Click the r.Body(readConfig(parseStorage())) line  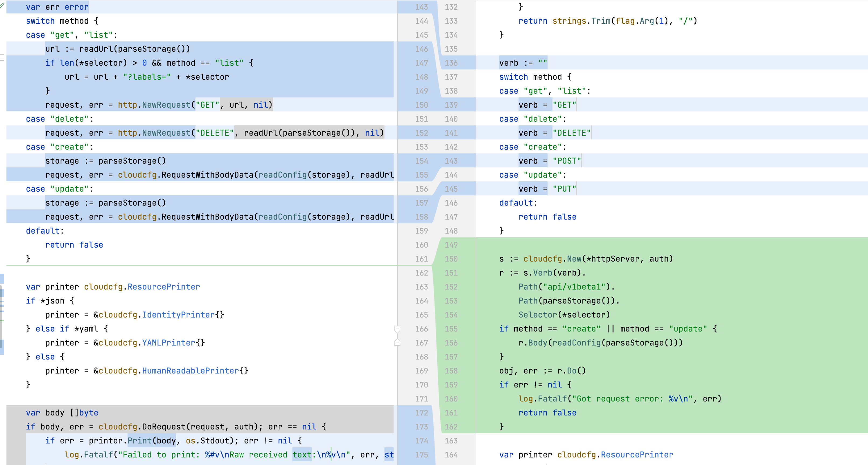pyautogui.click(x=600, y=343)
